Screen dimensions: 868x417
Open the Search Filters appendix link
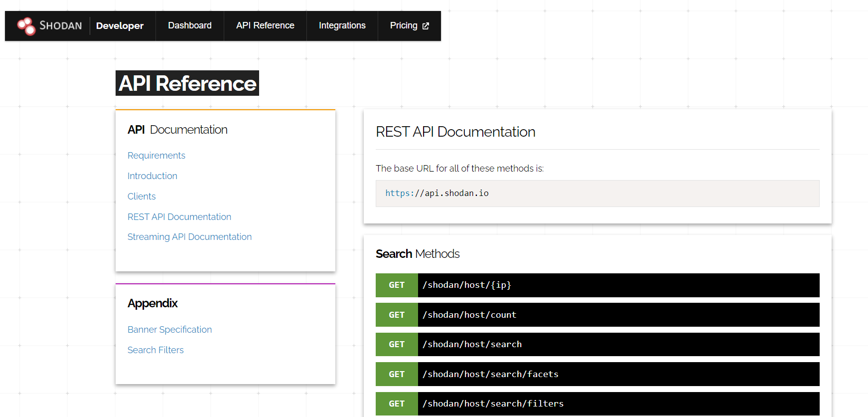click(x=155, y=350)
